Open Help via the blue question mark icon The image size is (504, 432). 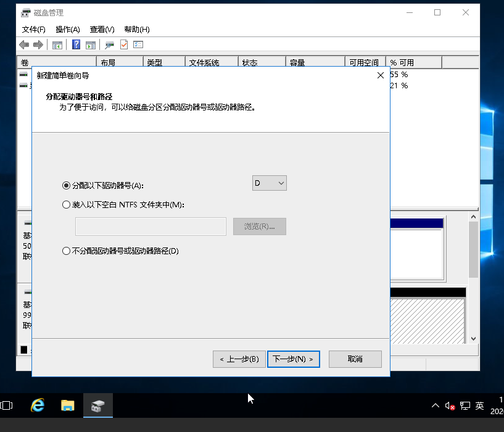point(76,44)
